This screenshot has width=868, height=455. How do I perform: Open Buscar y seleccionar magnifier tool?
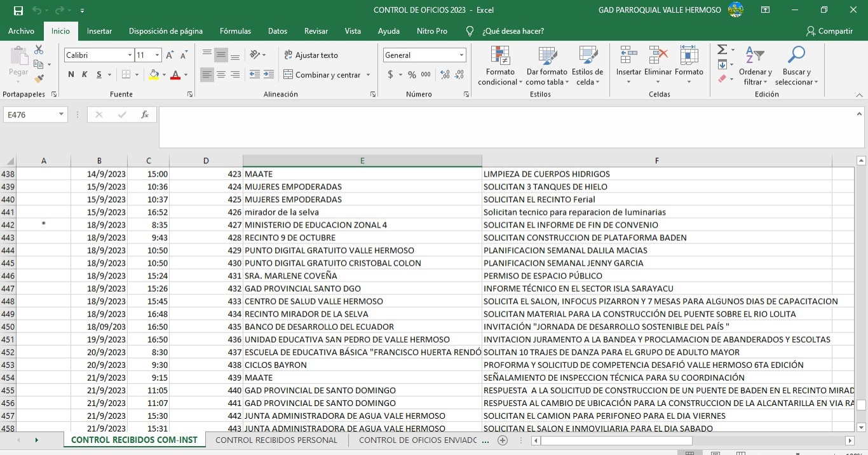796,66
